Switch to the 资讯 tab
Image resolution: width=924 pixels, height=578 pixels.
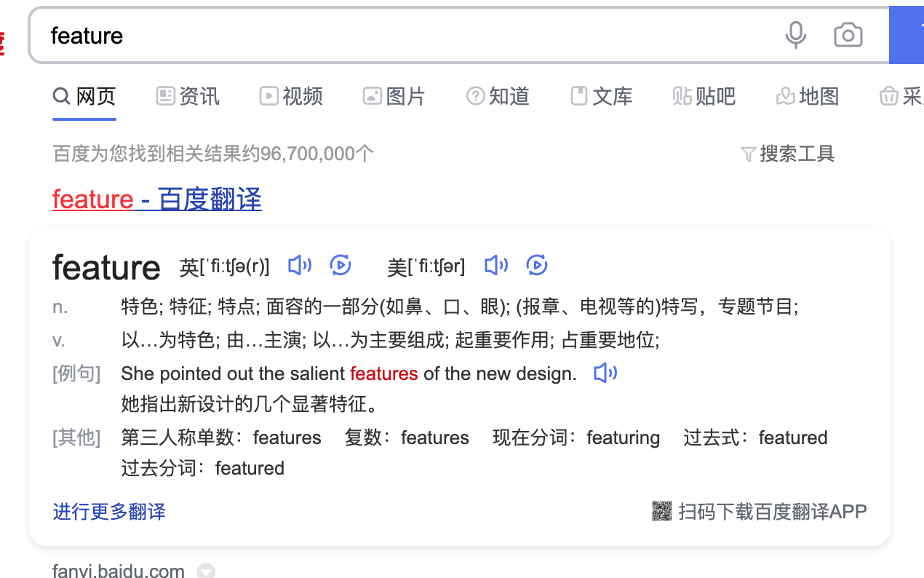click(x=188, y=96)
